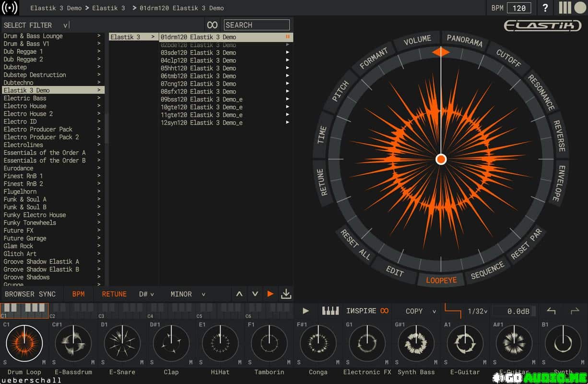Viewport: 588px width, 384px height.
Task: Click the BPM 120 value field
Action: tap(519, 8)
